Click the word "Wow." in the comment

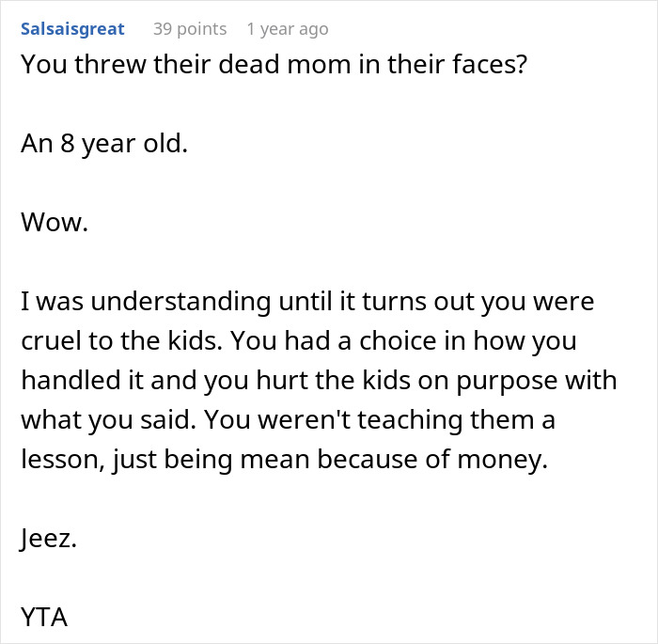coord(55,222)
